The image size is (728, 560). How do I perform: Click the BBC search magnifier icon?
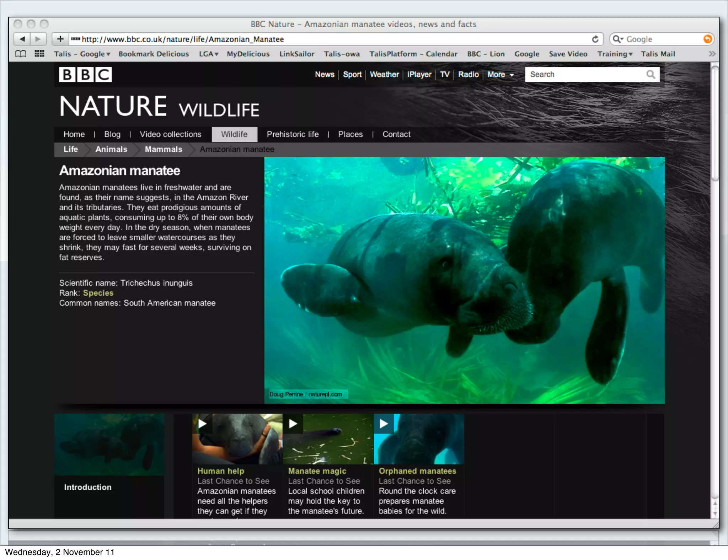pos(651,75)
